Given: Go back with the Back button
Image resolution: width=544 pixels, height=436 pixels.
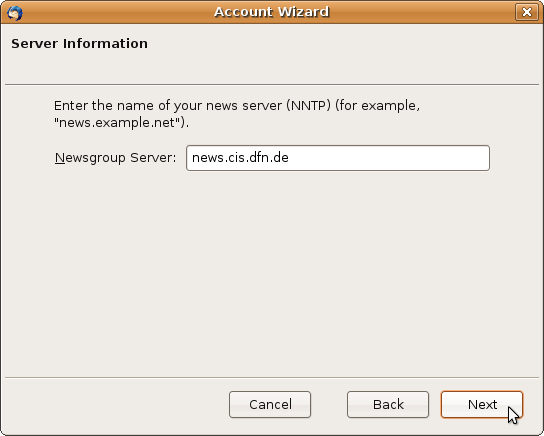Looking at the screenshot, I should 388,404.
